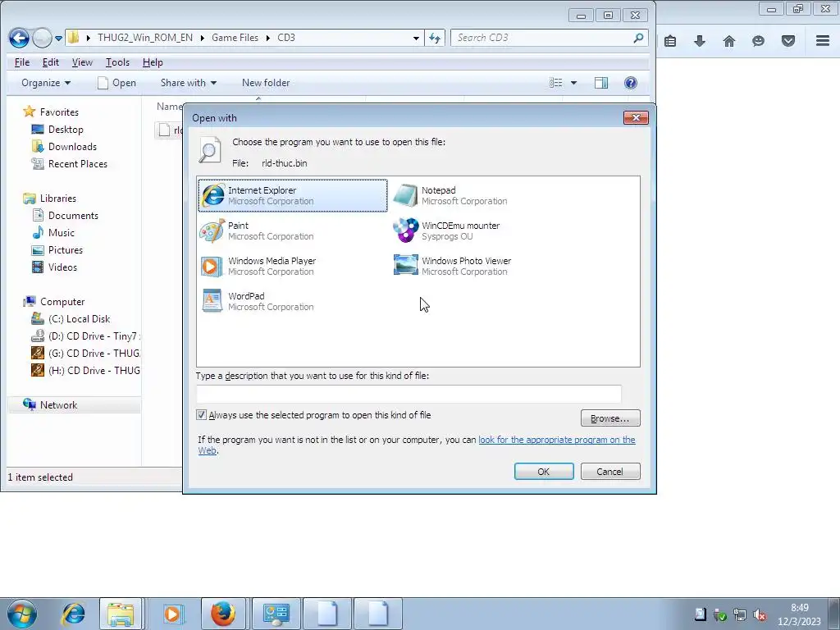Focus the Search CD3 box
The image size is (840, 630).
pyautogui.click(x=549, y=38)
